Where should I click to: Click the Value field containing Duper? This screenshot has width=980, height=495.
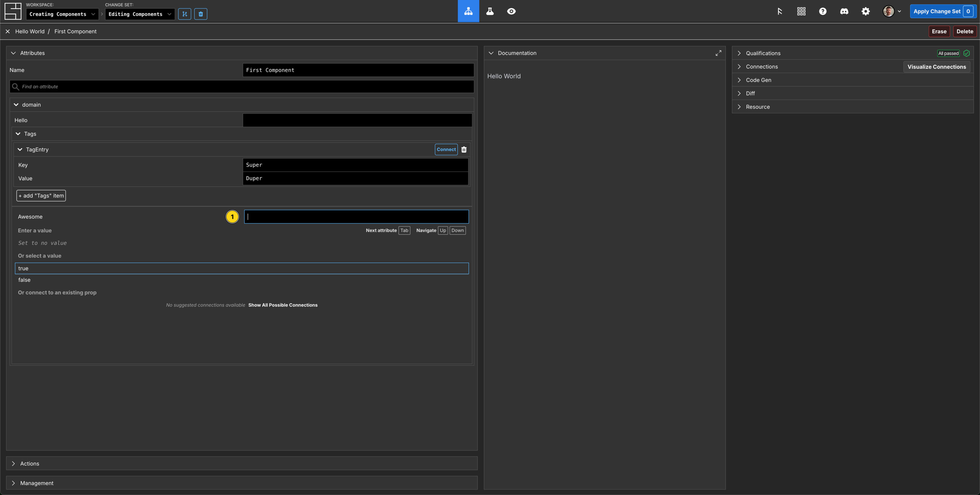click(355, 178)
